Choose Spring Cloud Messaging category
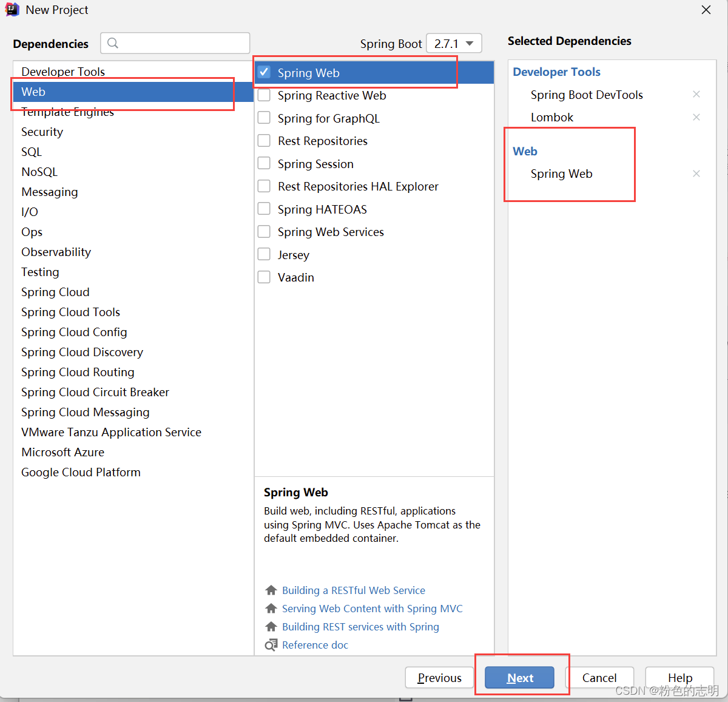Image resolution: width=728 pixels, height=702 pixels. [133, 412]
